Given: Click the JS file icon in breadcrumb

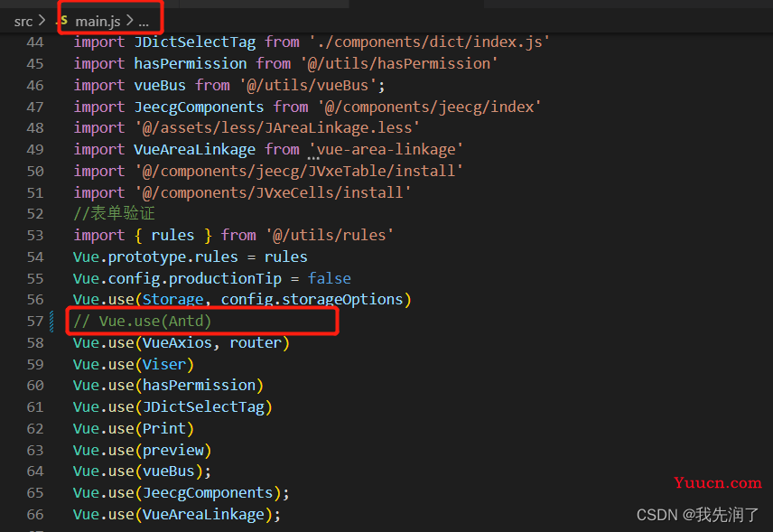Looking at the screenshot, I should (x=64, y=21).
